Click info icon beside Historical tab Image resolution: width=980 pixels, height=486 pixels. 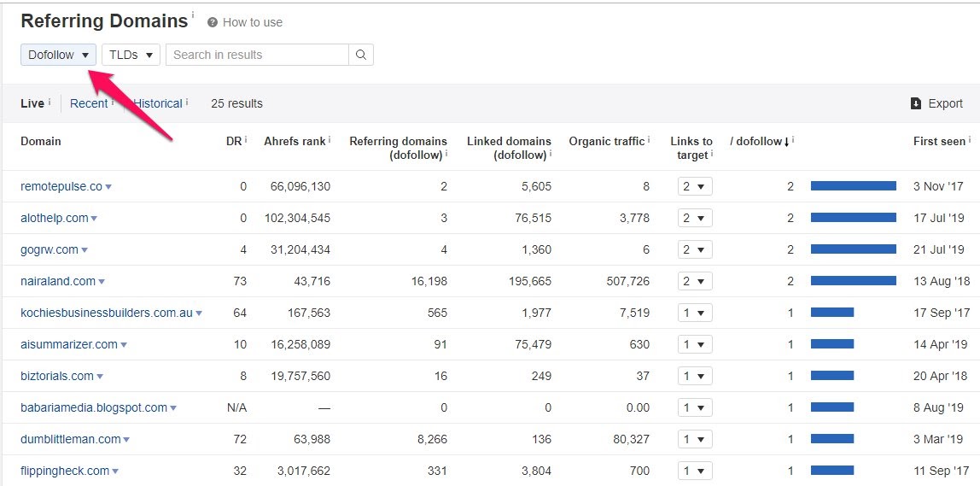point(187,102)
